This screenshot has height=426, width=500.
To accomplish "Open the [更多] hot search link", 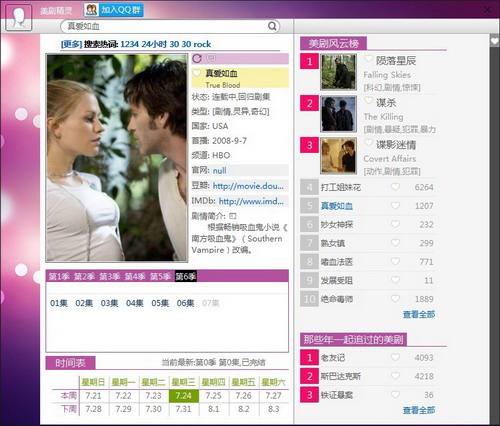I will [x=71, y=44].
